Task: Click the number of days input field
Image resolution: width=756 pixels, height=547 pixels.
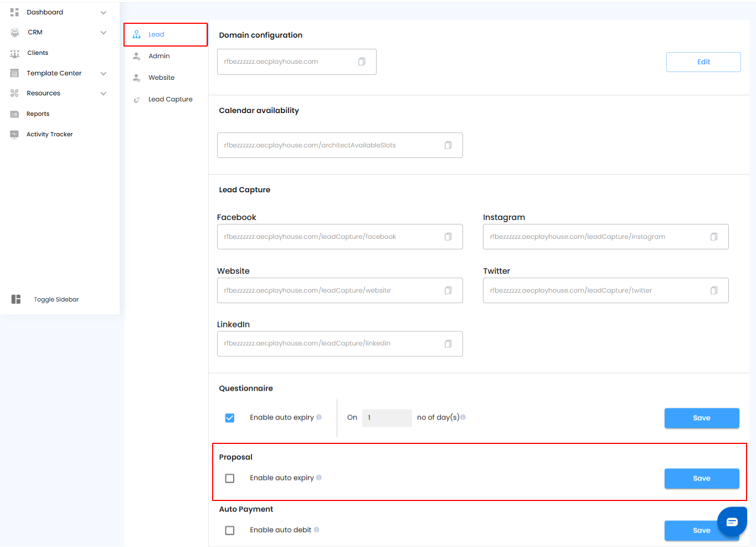Action: click(x=387, y=418)
